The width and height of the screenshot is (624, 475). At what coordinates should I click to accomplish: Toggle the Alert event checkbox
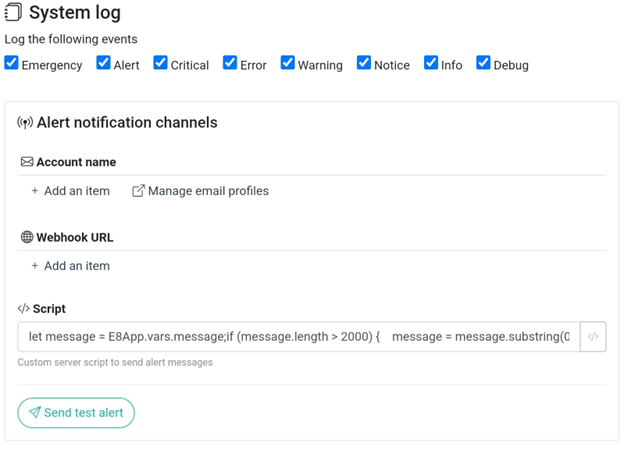103,63
